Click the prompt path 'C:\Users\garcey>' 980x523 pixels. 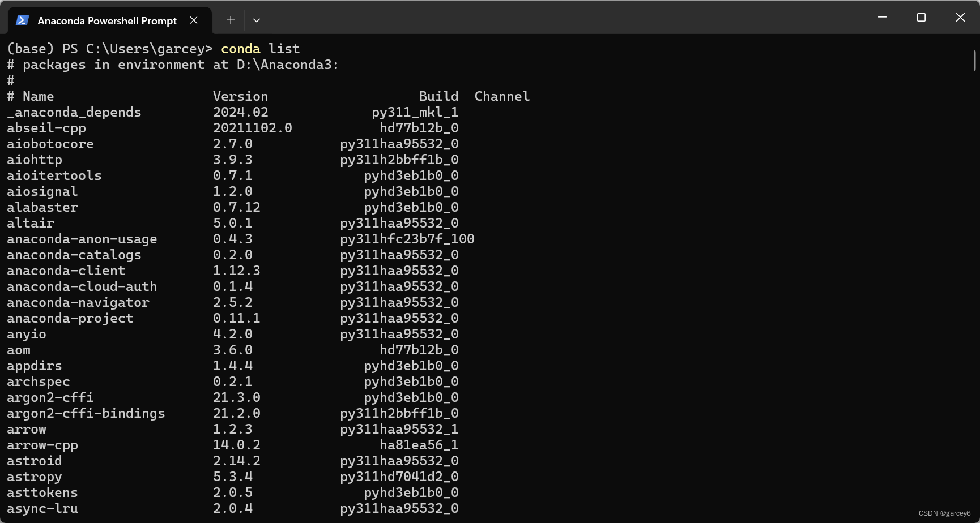(x=149, y=49)
